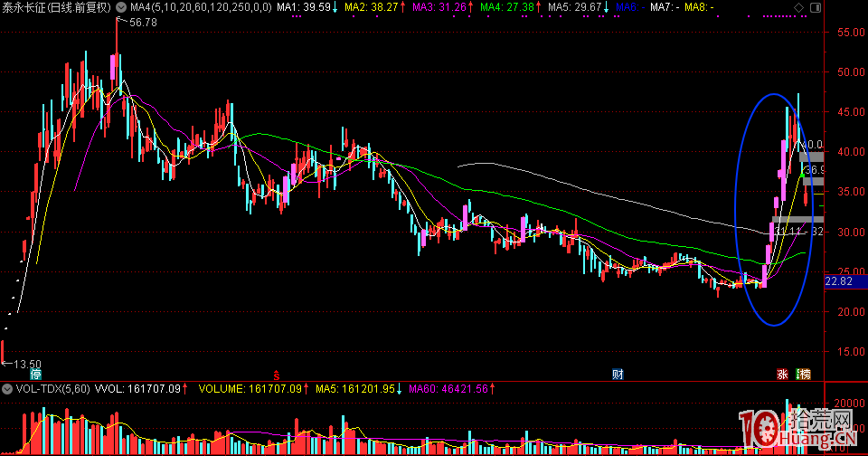
Task: Click the MA4(5,10,20,60,120,250,0,0) indicator label
Action: (x=201, y=7)
